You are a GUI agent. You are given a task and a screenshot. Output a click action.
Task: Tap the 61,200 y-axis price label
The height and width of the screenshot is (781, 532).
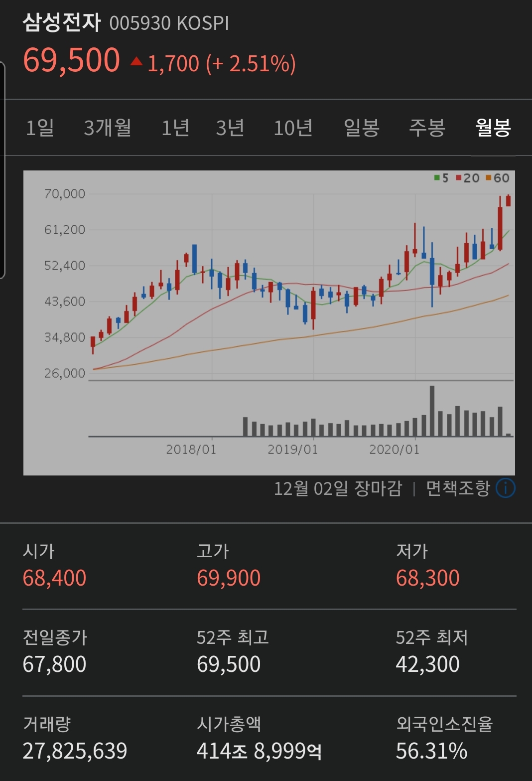pos(65,230)
